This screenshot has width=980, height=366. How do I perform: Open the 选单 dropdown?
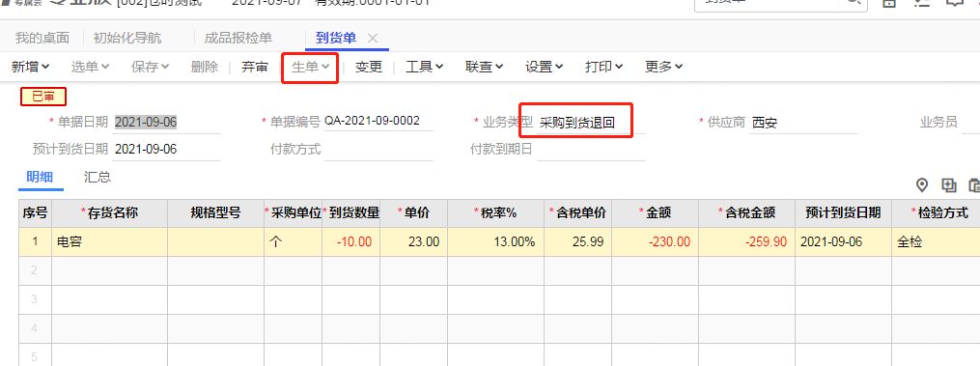pos(91,67)
